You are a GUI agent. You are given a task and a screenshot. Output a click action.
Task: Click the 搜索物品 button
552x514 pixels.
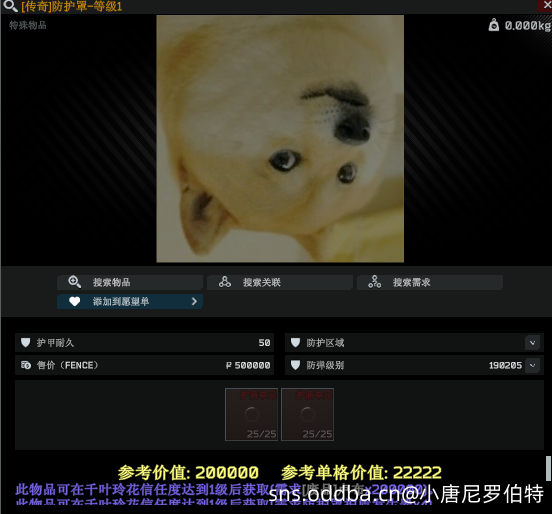click(x=130, y=282)
